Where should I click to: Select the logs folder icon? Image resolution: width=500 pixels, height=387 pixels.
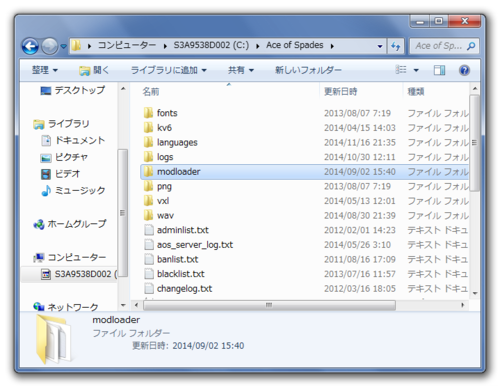pos(148,157)
